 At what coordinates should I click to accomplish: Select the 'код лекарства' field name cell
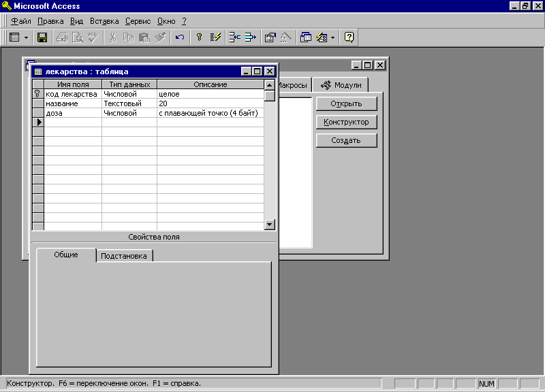pyautogui.click(x=73, y=94)
